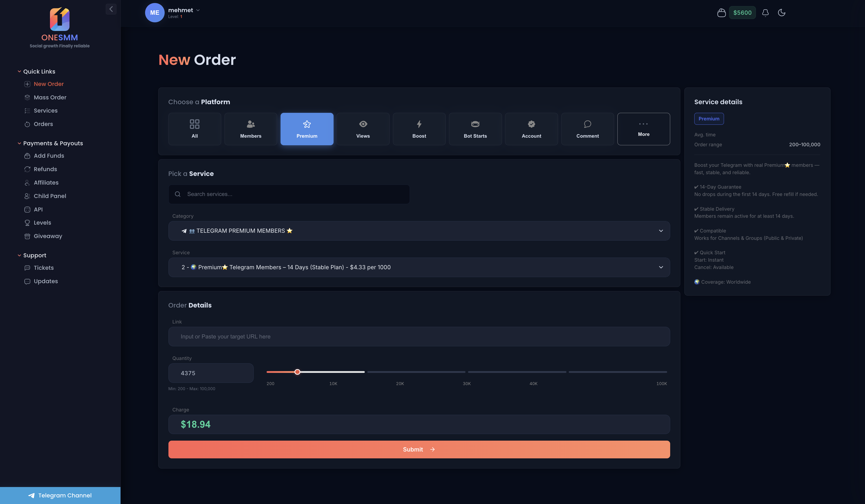Viewport: 865px width, 504px height.
Task: Open the Tickets link
Action: pos(44,268)
